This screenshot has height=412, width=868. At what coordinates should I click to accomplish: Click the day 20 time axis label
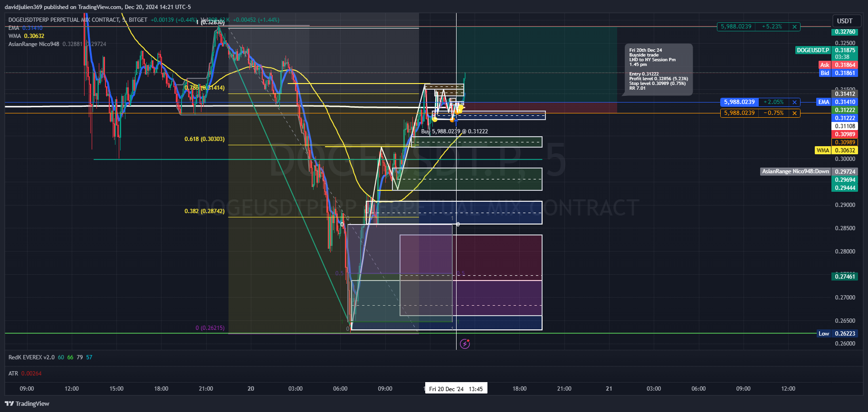(x=251, y=389)
